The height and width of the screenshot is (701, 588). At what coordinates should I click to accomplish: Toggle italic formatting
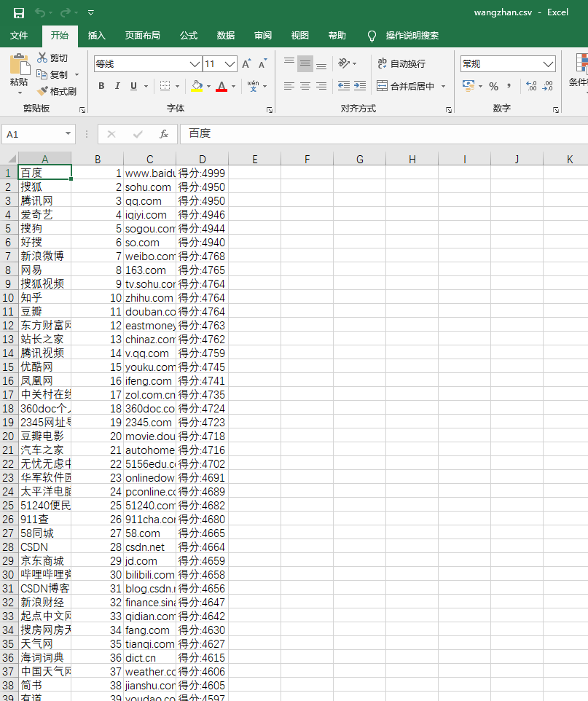tap(117, 86)
